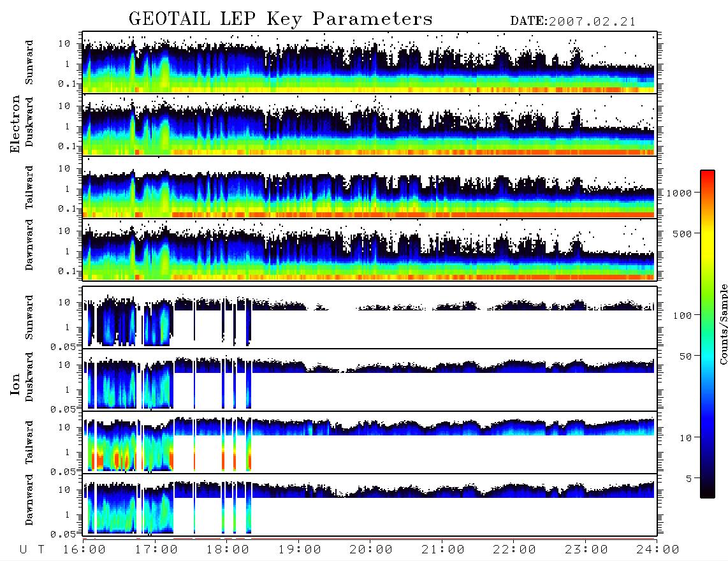The image size is (728, 561).
Task: Click the 20:00 time axis tick
Action: tap(372, 550)
